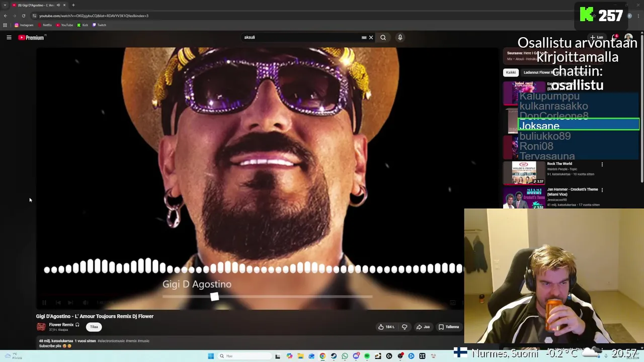Click the youtube.com address bar URL
The image size is (644, 362).
tap(94, 16)
